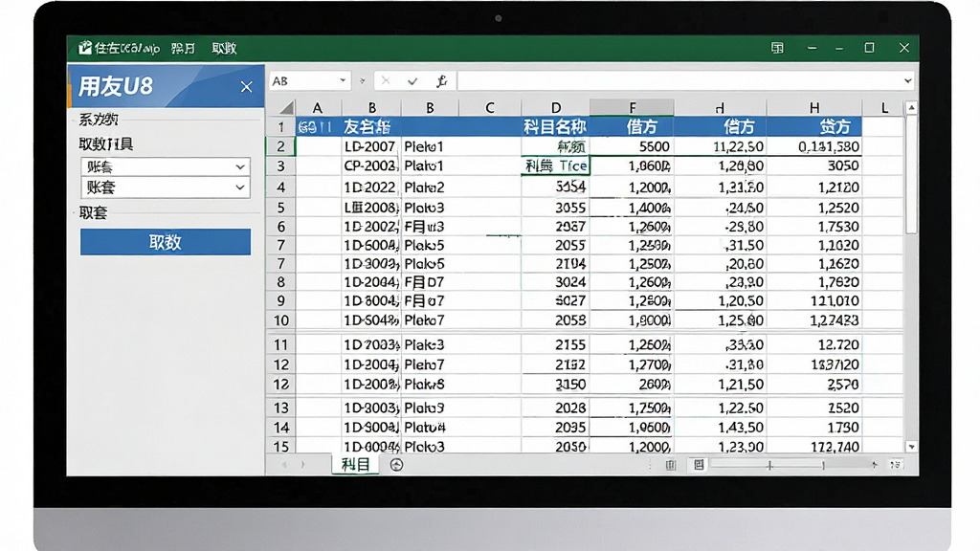This screenshot has height=551, width=980.
Task: Open the 取数 menu in title bar
Action: coord(224,48)
